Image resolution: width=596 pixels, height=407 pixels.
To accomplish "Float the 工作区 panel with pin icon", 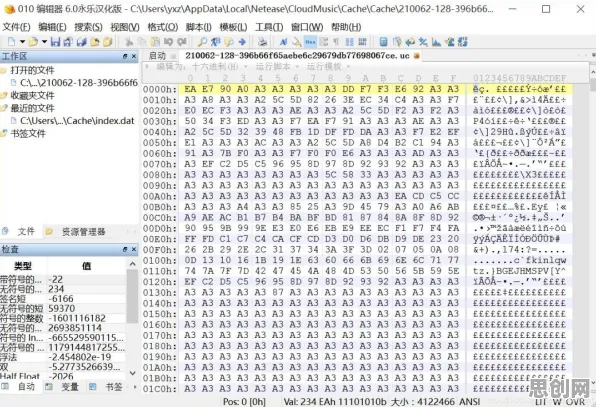I will [x=125, y=56].
